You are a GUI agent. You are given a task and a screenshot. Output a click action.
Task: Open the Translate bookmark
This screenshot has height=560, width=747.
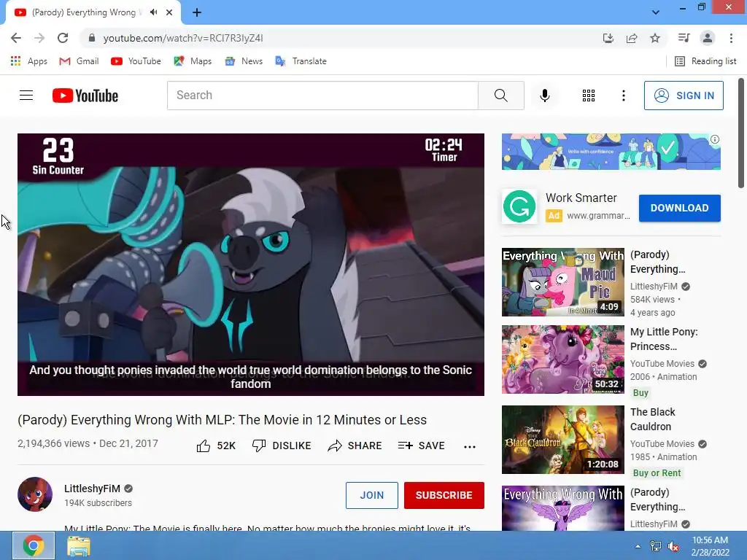pos(301,61)
